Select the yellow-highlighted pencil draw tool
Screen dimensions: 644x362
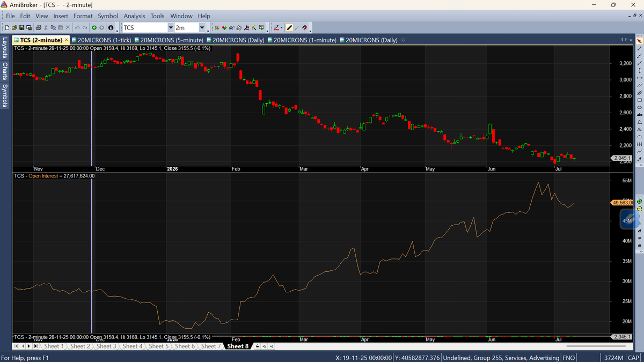[x=289, y=27]
